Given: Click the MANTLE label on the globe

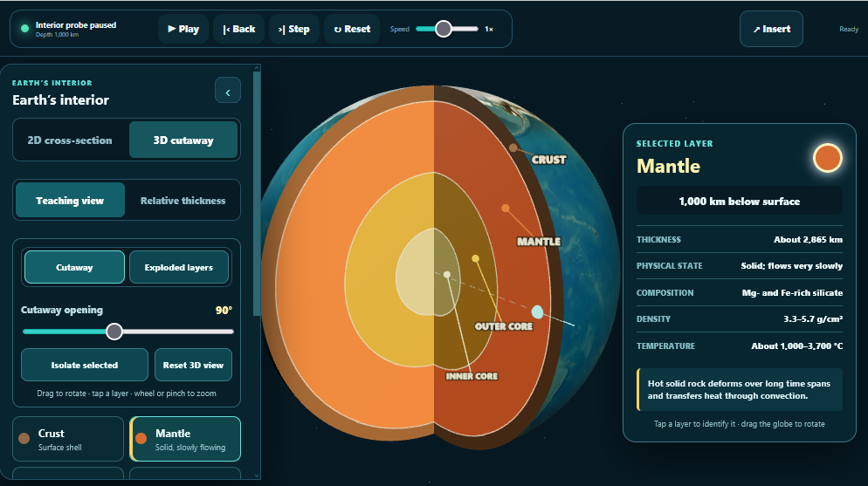Looking at the screenshot, I should tap(539, 242).
